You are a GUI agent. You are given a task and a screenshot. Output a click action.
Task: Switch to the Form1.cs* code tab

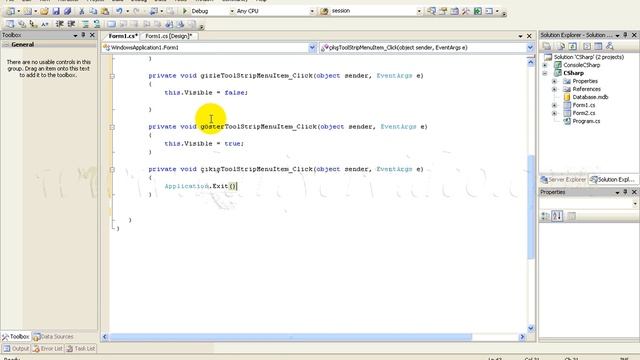(122, 36)
